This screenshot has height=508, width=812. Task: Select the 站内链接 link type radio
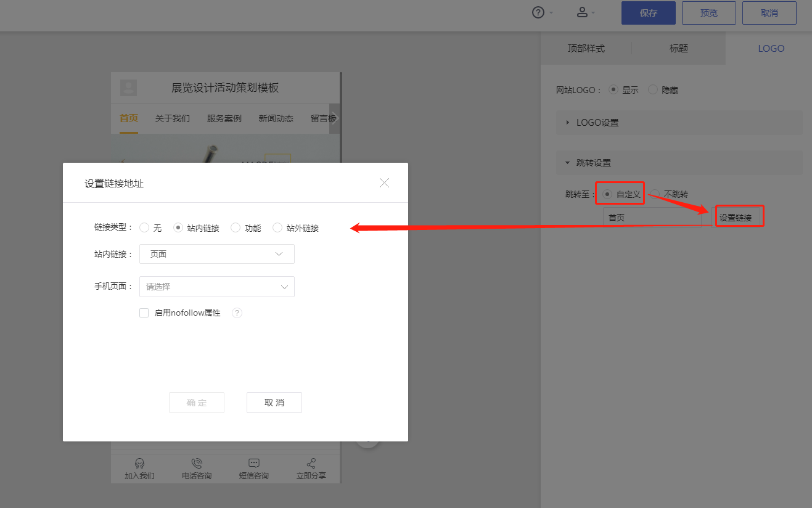click(178, 227)
